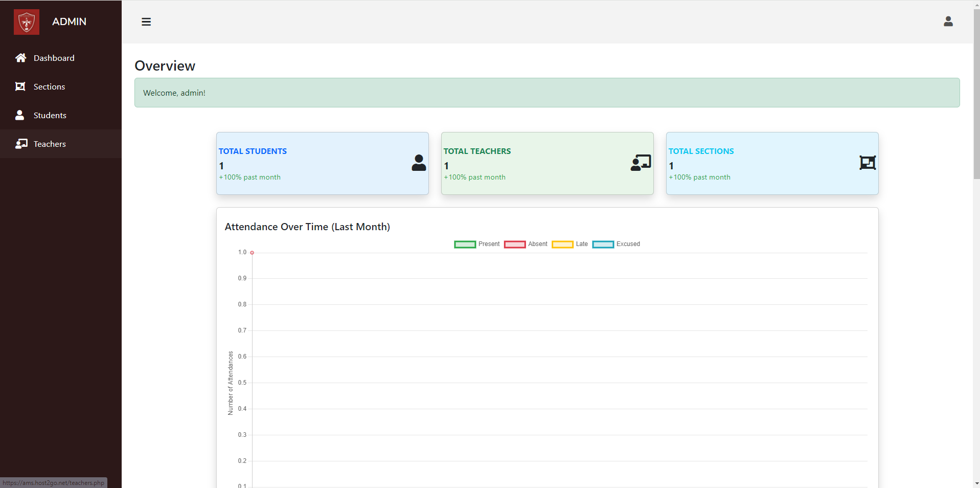Click the Dashboard home icon
Screen dimensions: 980x488
coord(20,58)
